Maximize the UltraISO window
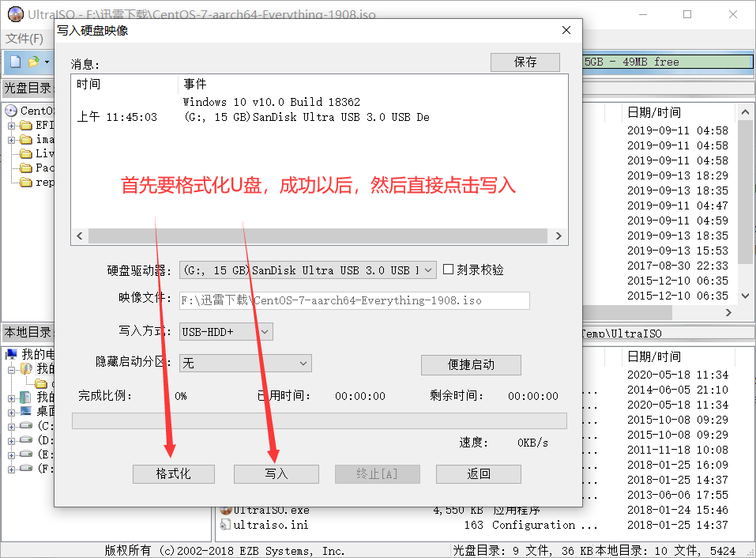Image resolution: width=756 pixels, height=558 pixels. (x=687, y=14)
